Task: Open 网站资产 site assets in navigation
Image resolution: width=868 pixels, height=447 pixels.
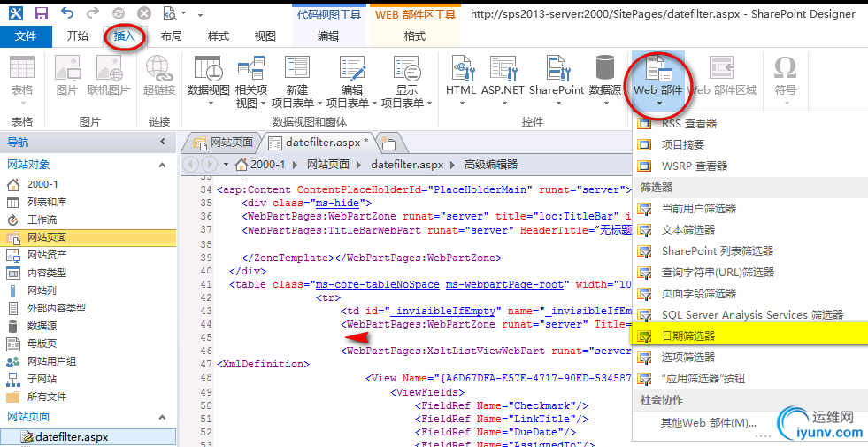Action: click(47, 255)
